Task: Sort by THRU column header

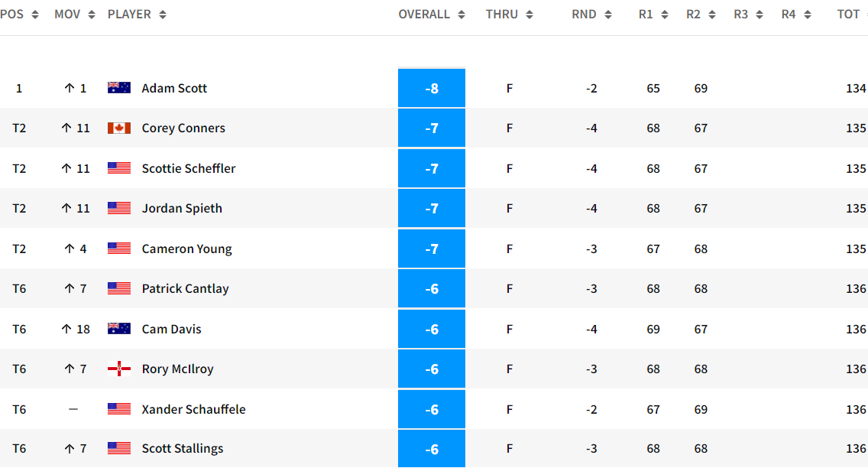Action: pos(509,15)
